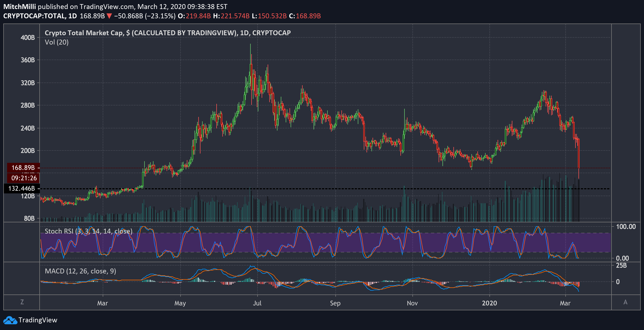Click the TradingView cloud logo icon
The image size is (644, 330).
point(10,320)
